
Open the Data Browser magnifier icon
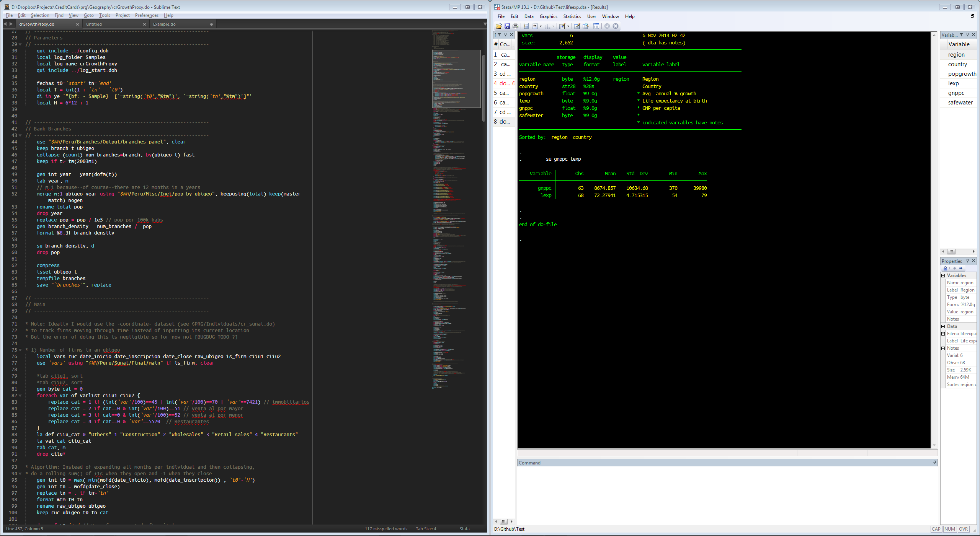pos(585,26)
